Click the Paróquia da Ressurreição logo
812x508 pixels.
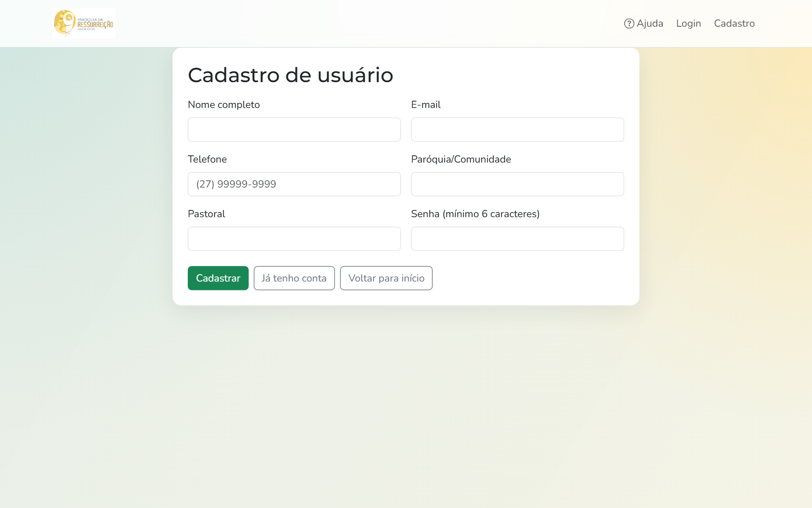click(x=84, y=23)
